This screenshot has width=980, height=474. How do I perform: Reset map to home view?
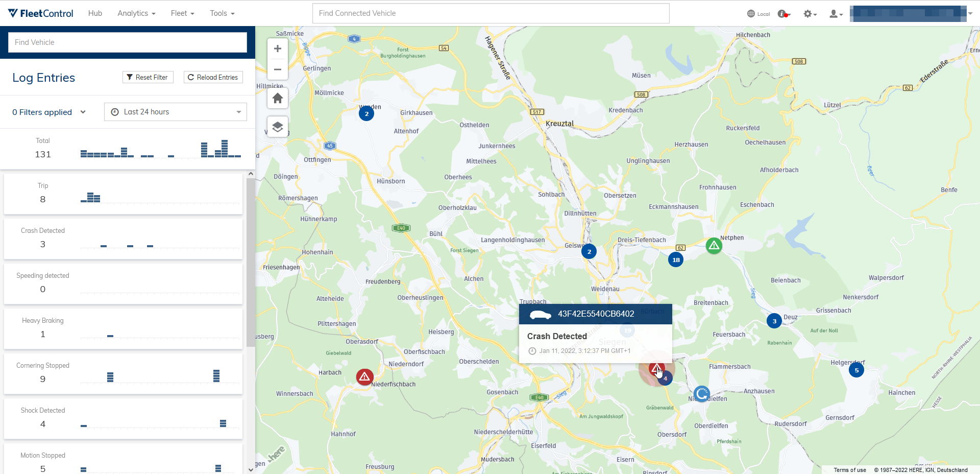pos(278,98)
